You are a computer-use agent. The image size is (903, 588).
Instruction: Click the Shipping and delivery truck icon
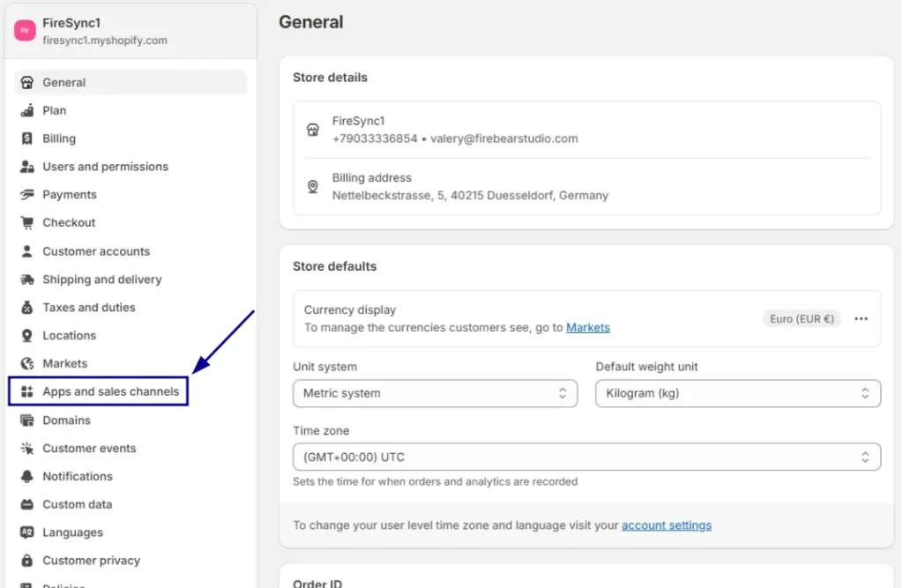tap(26, 279)
